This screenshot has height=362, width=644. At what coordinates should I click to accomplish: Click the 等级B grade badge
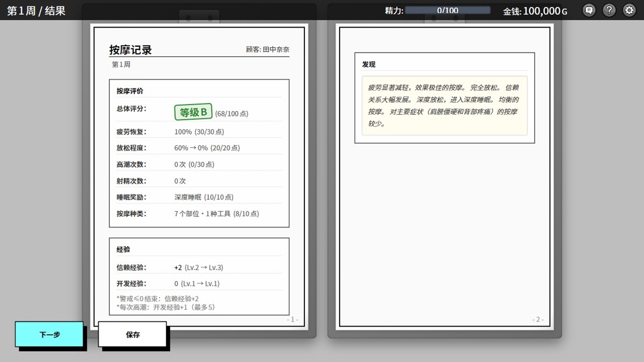point(193,112)
